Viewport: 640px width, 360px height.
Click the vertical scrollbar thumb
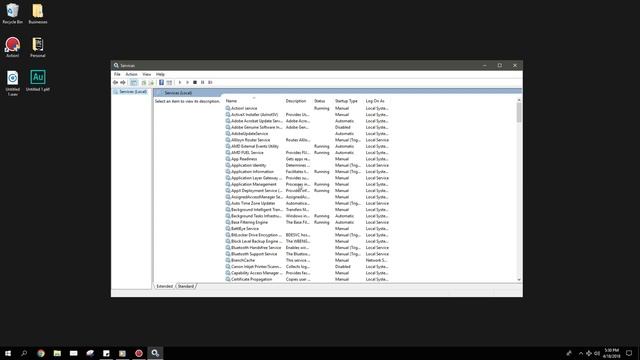tap(519, 112)
